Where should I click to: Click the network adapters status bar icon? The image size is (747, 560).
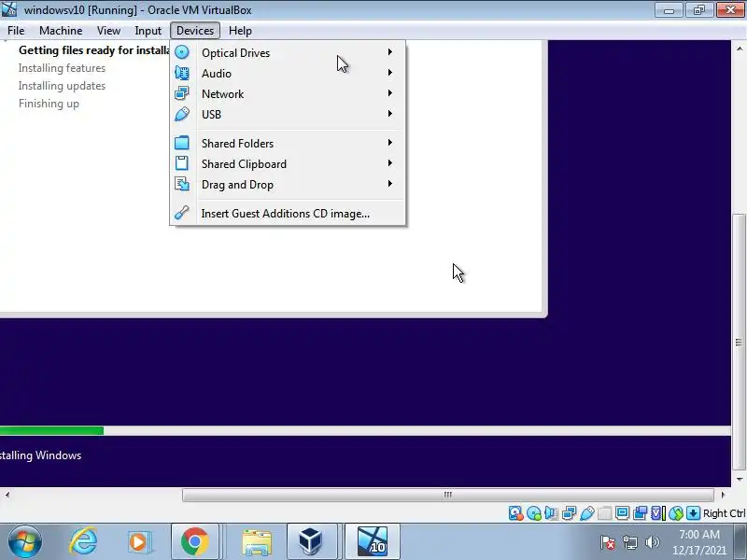569,512
